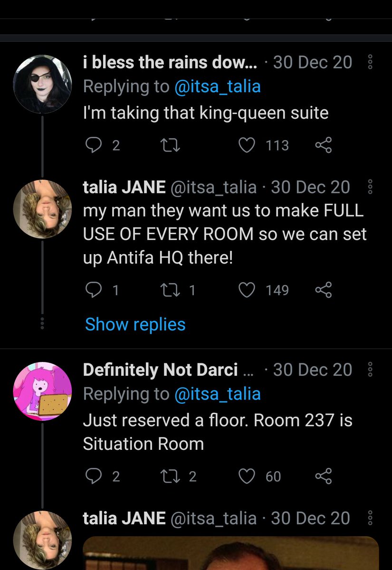Like the Situation Room tweet

[x=246, y=476]
